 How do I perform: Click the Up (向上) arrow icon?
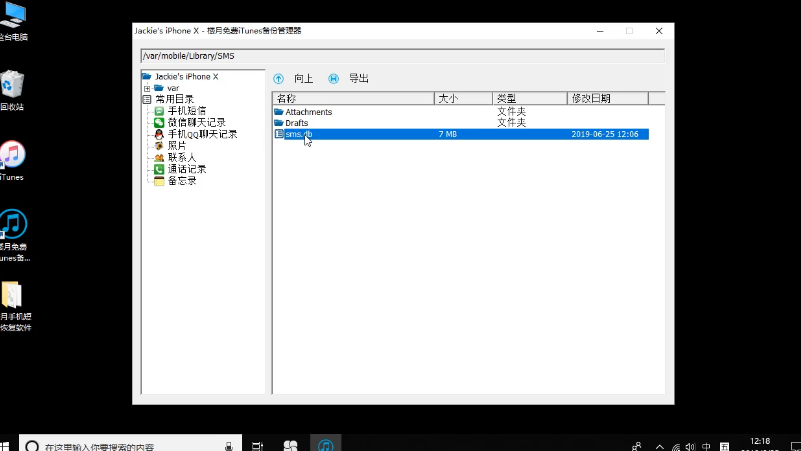278,79
